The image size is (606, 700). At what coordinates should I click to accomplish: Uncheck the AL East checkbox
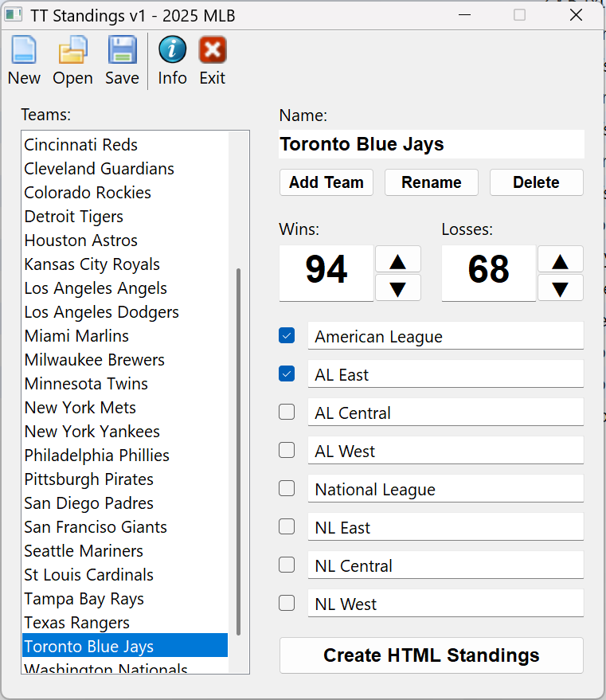287,373
